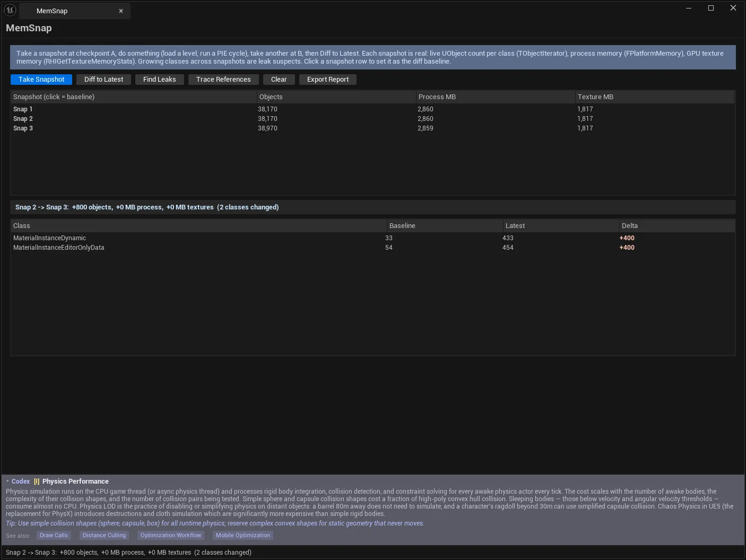Click the 38,970 objects value
This screenshot has height=560, width=746.
267,128
